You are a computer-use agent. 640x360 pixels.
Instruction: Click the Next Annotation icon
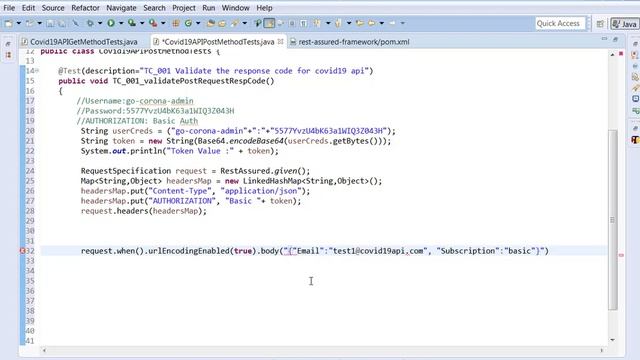point(317,23)
